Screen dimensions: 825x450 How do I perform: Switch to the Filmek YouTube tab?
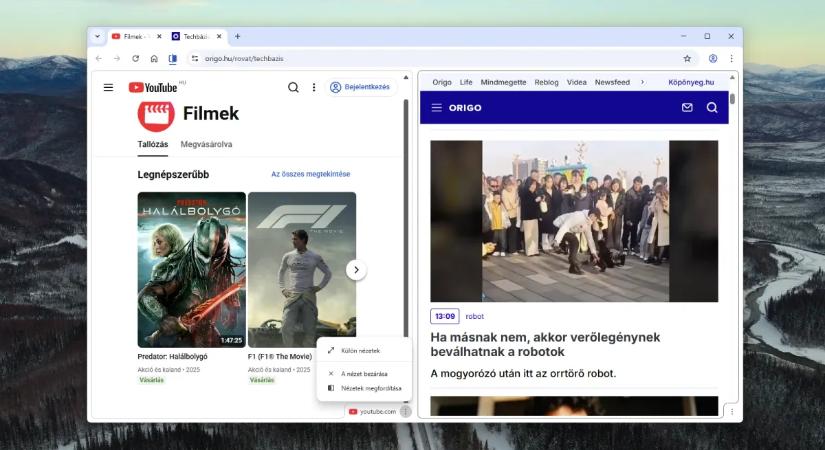pyautogui.click(x=136, y=36)
